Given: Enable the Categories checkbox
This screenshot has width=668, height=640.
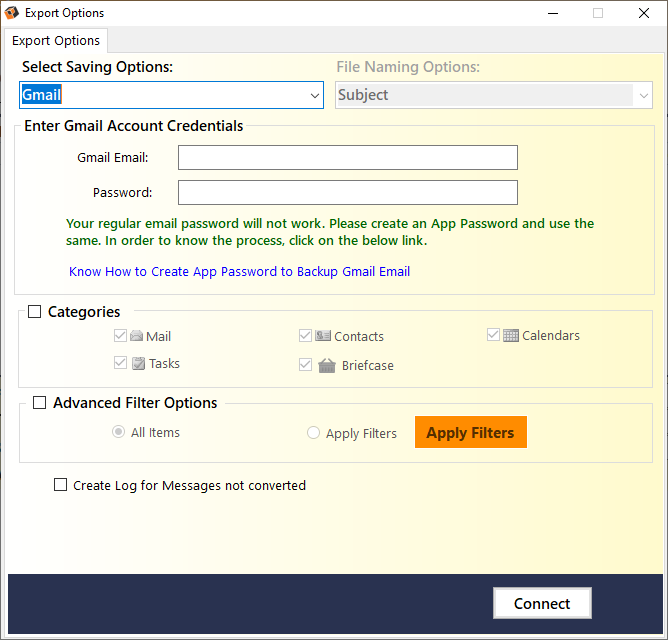Looking at the screenshot, I should pos(35,311).
